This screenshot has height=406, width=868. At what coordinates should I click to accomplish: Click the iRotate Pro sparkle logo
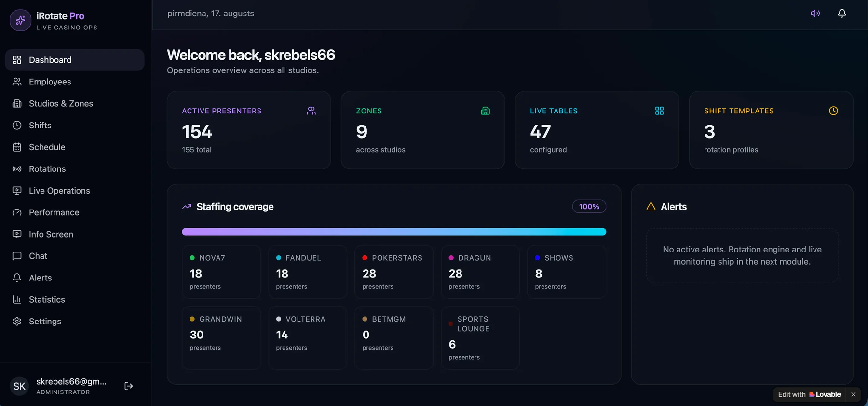click(20, 20)
